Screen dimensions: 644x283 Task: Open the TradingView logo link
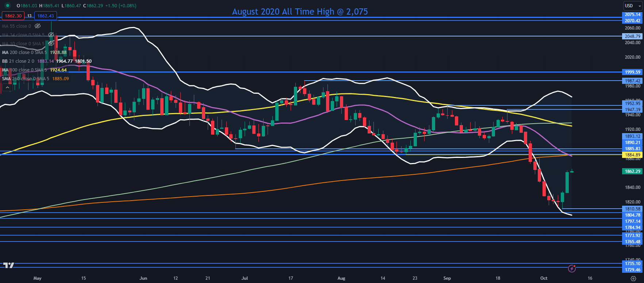[9, 265]
